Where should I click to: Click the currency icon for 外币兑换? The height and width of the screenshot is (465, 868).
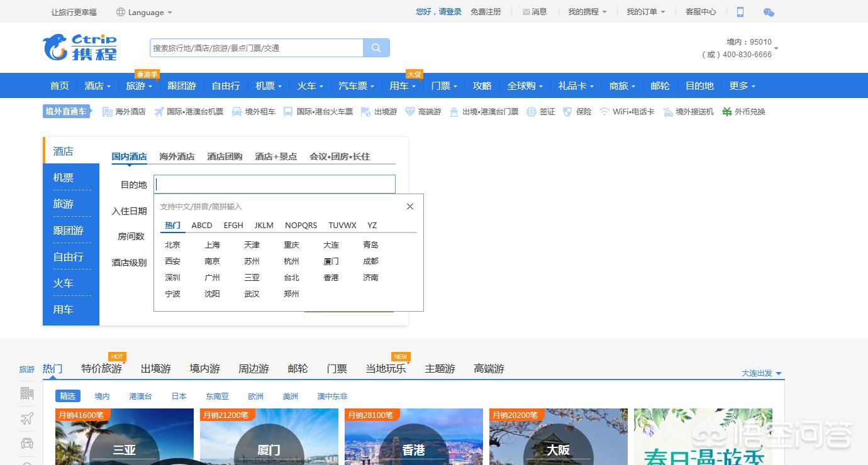click(727, 111)
